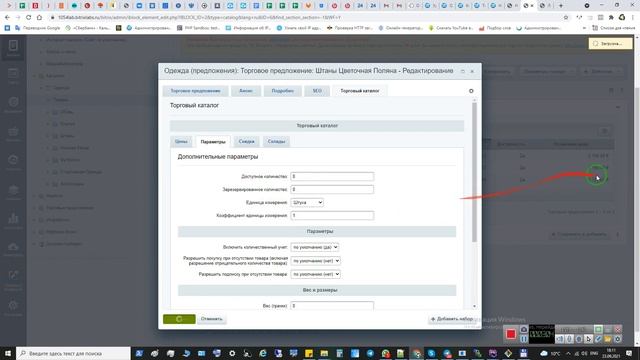The height and width of the screenshot is (360, 640).
Task: Open the notification center icon
Action: pyautogui.click(x=629, y=353)
